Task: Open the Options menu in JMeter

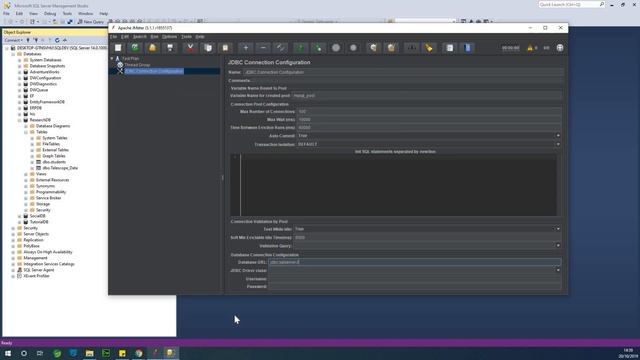Action: coord(169,37)
